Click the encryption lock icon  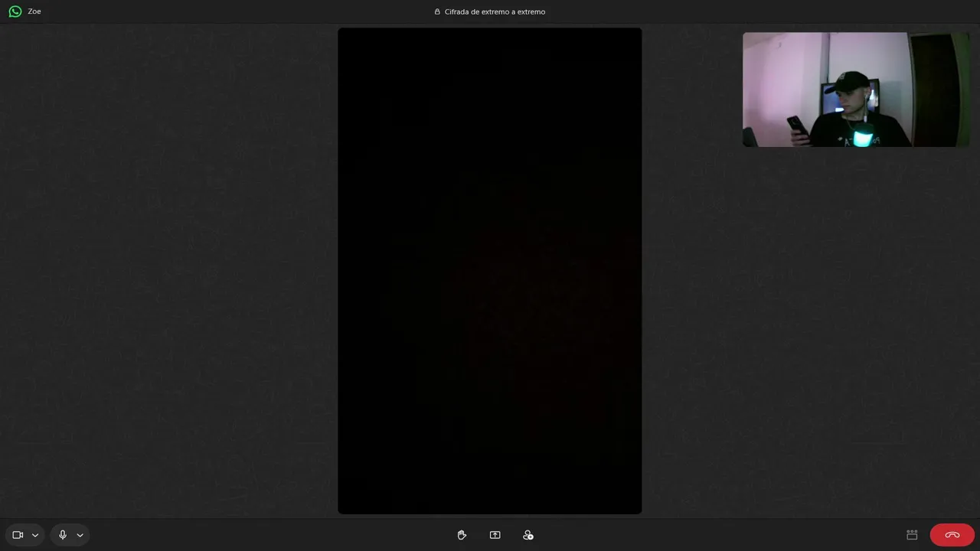point(437,11)
